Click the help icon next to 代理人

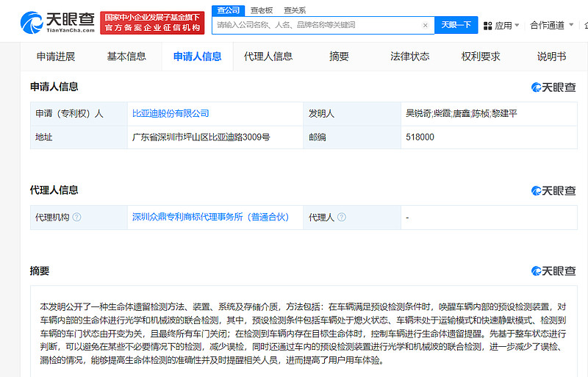coord(342,217)
